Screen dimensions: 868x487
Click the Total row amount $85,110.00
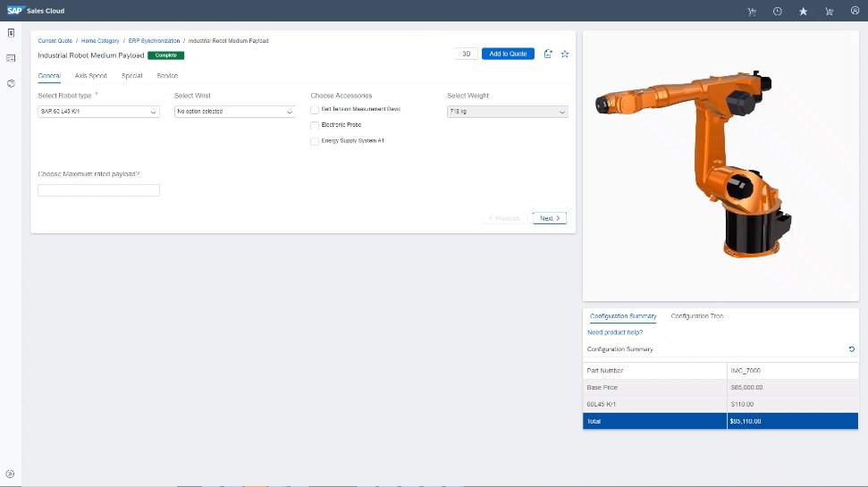746,422
